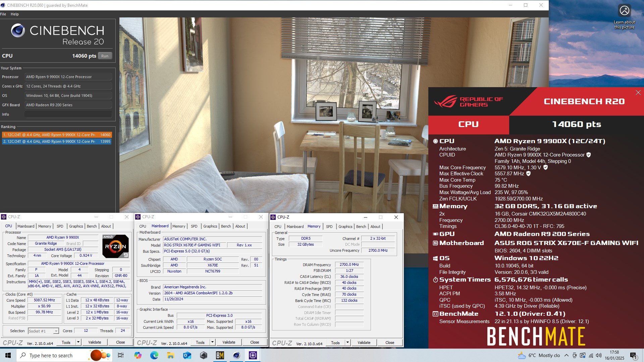Screen dimensions: 644x362
Task: Run the Cinebench CPU benchmark
Action: tap(105, 56)
